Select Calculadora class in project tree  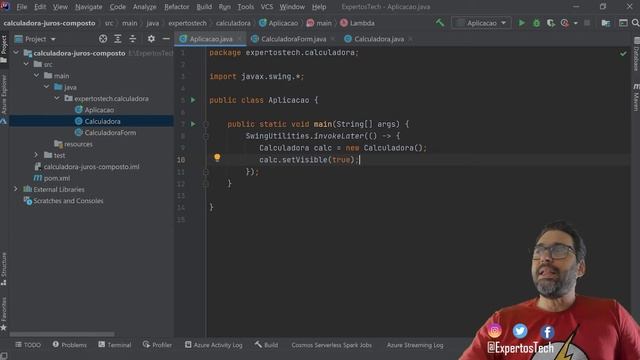point(102,121)
